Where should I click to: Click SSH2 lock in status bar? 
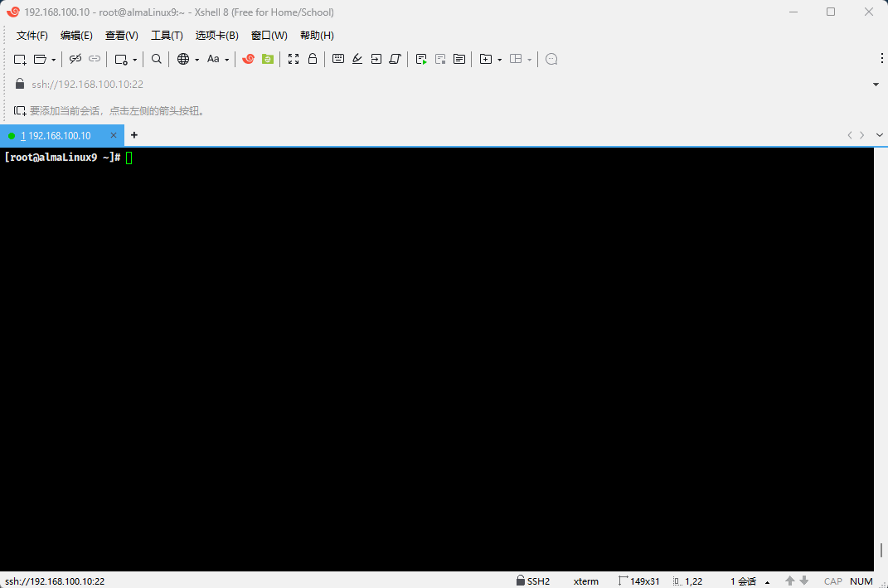(533, 581)
